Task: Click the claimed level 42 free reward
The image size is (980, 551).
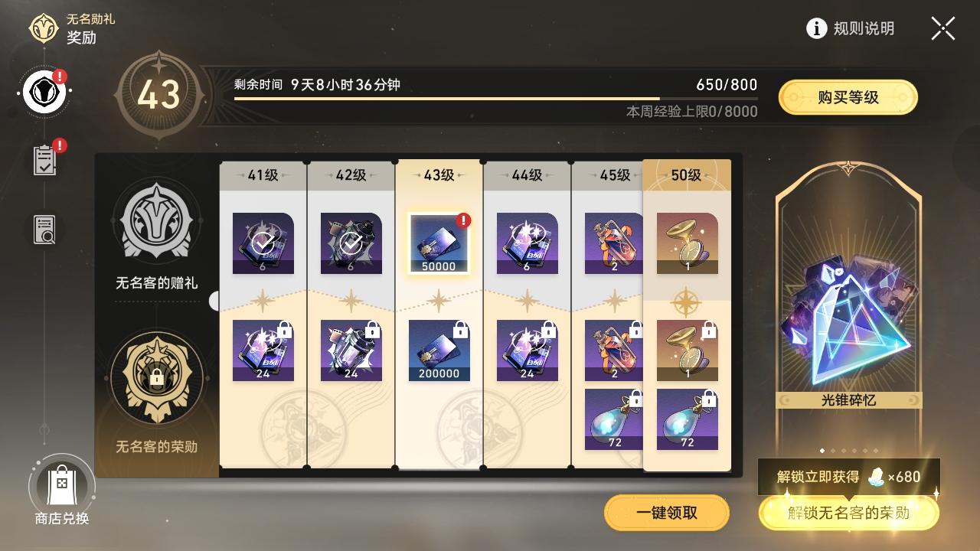Action: [351, 243]
